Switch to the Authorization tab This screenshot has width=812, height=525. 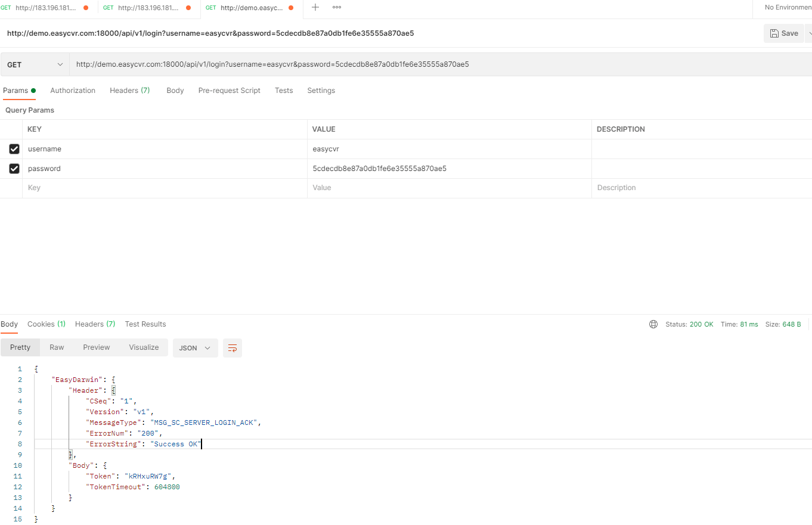pyautogui.click(x=73, y=91)
